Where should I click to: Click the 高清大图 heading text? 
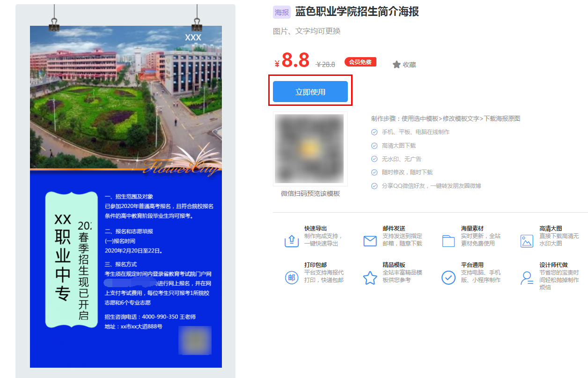click(x=551, y=229)
